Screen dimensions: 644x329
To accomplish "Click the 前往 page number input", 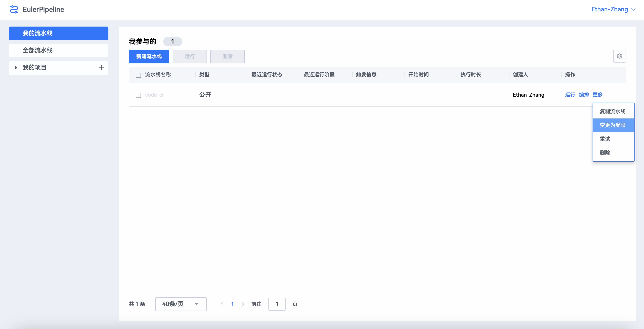I will coord(277,304).
